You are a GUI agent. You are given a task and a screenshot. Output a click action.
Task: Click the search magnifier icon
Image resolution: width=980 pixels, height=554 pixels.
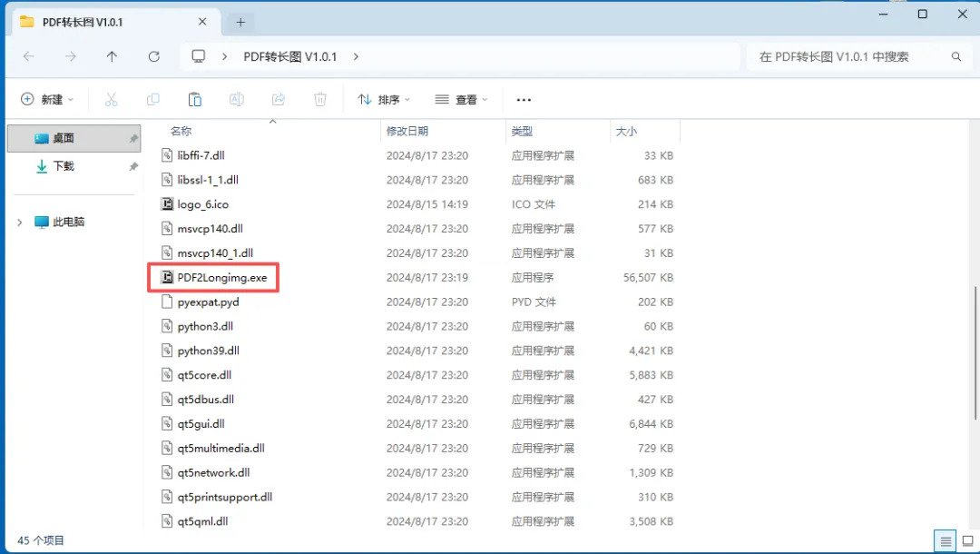tap(956, 57)
